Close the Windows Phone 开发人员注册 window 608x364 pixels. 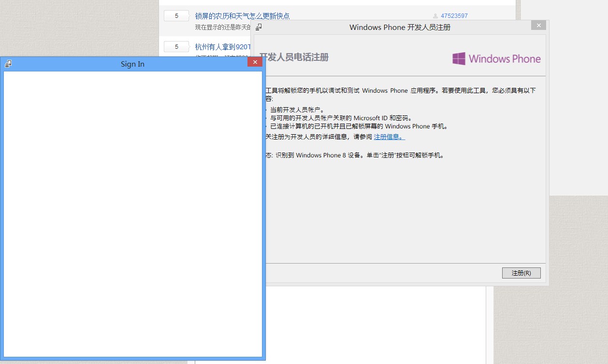pyautogui.click(x=538, y=25)
